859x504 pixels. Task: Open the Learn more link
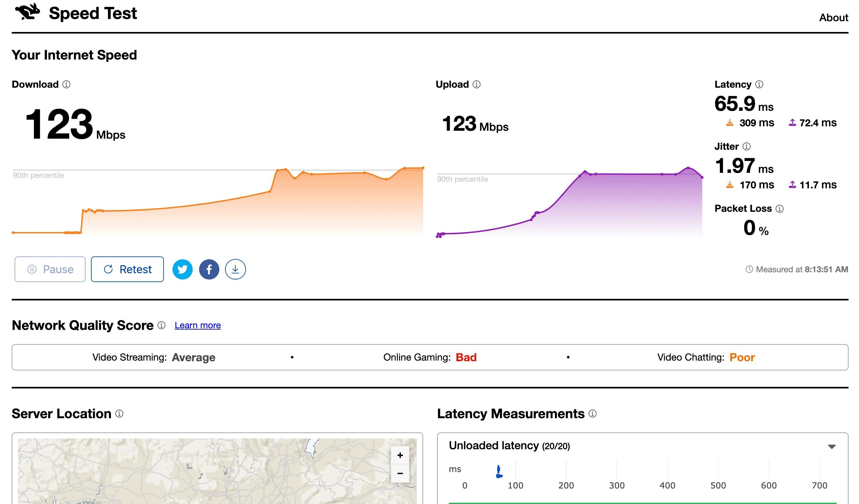point(198,325)
